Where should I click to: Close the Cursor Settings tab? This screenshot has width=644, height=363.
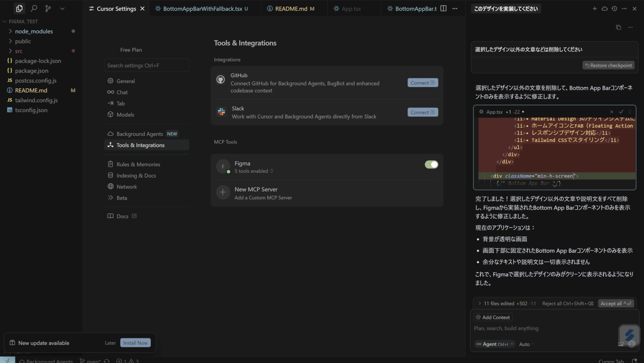tap(142, 8)
